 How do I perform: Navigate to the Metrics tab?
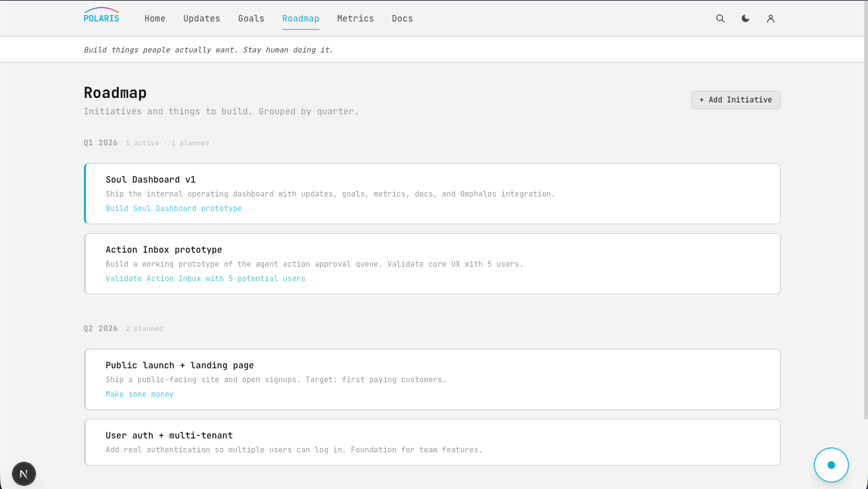tap(355, 18)
